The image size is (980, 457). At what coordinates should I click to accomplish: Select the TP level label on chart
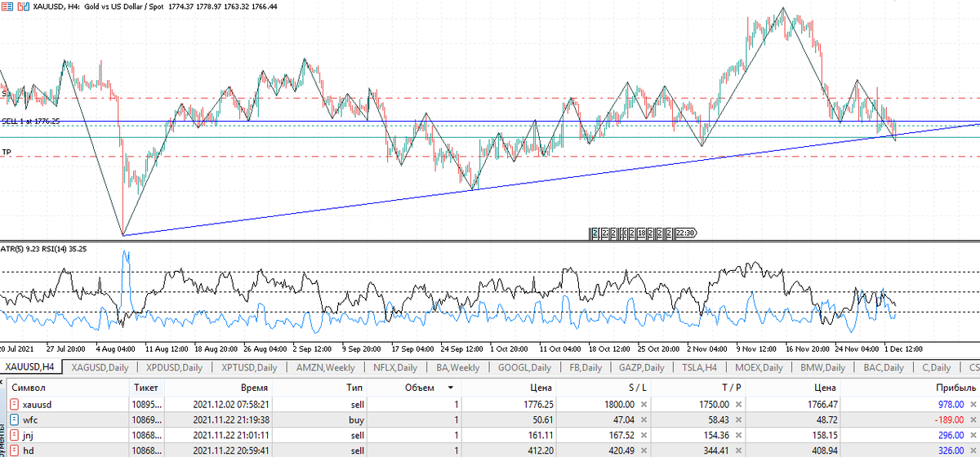click(7, 152)
